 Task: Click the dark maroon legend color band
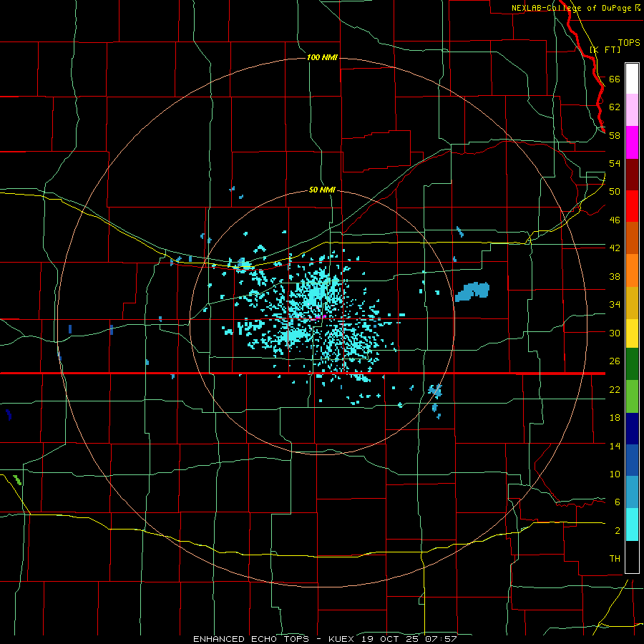[x=632, y=175]
